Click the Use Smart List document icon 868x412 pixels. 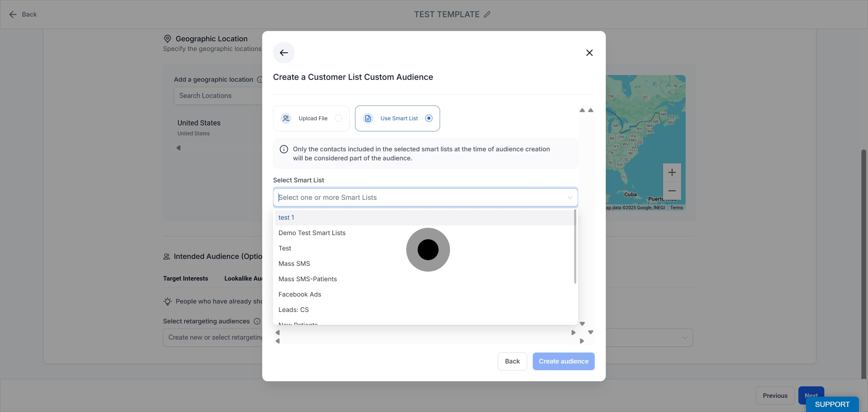pos(368,118)
